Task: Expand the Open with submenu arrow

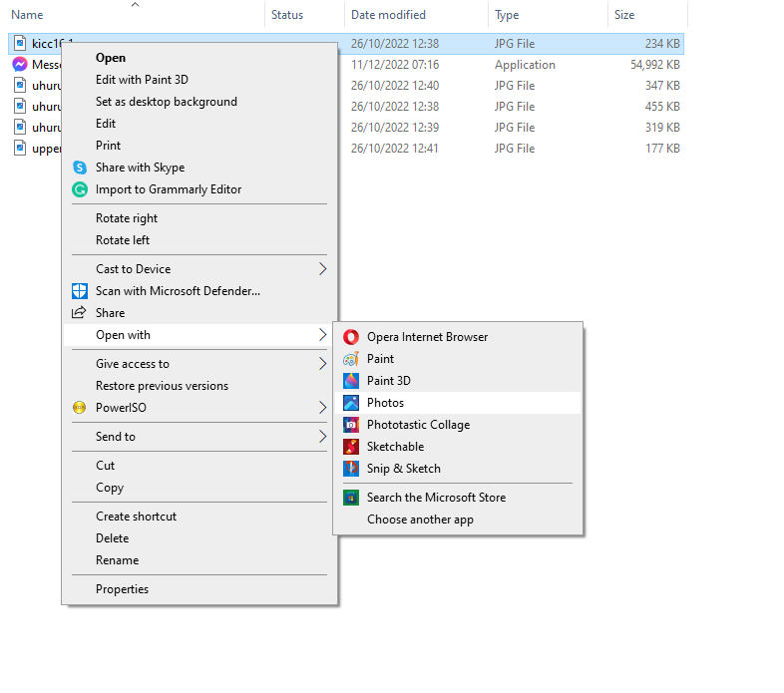Action: [322, 335]
